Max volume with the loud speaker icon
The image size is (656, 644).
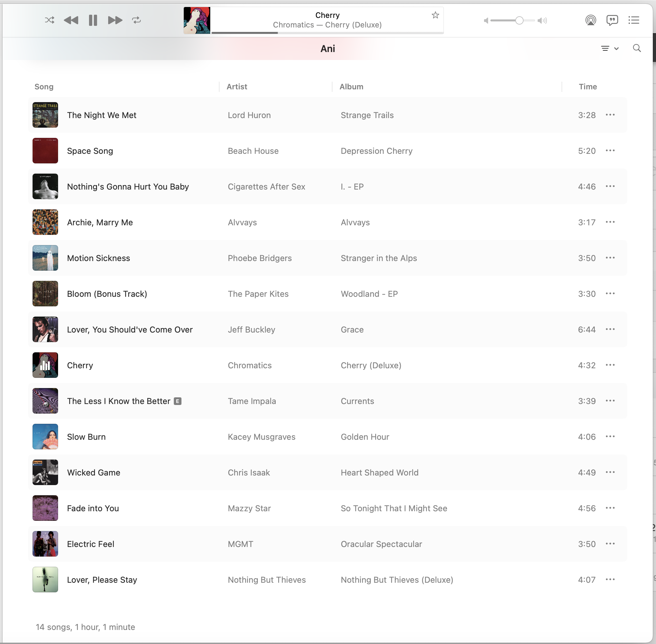542,21
